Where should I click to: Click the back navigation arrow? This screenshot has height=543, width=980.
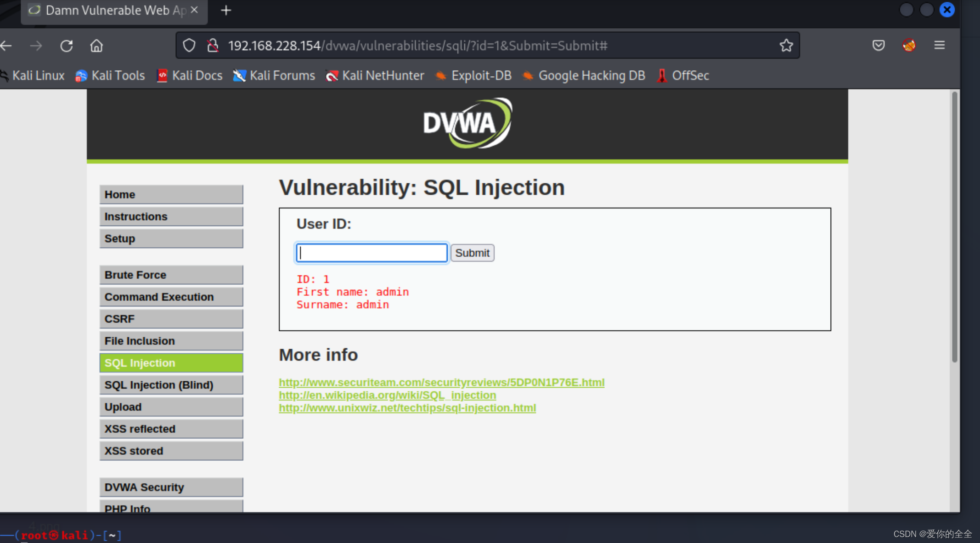6,45
